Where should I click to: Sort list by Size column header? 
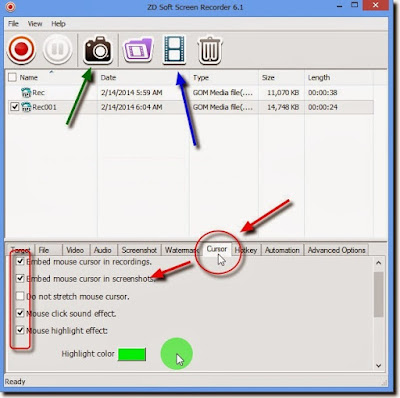coord(268,78)
